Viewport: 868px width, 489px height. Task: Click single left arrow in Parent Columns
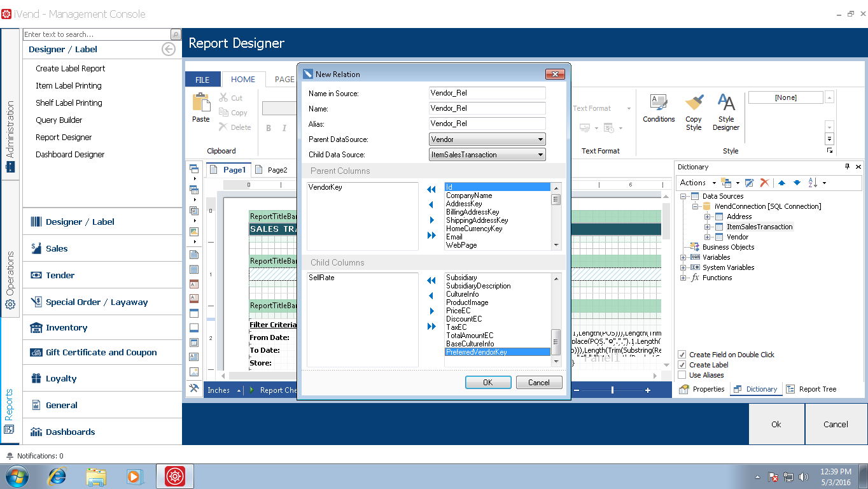(x=431, y=204)
